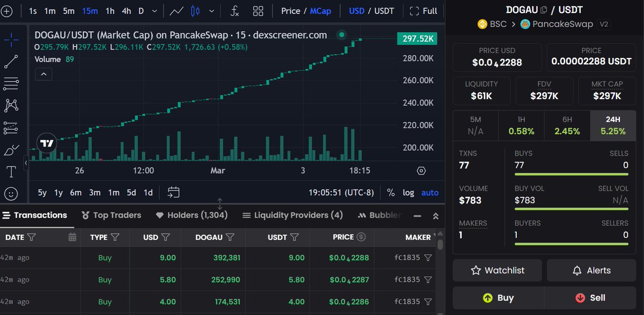This screenshot has width=644, height=315.
Task: Open the date calendar picker in DATE column
Action: coord(72,237)
